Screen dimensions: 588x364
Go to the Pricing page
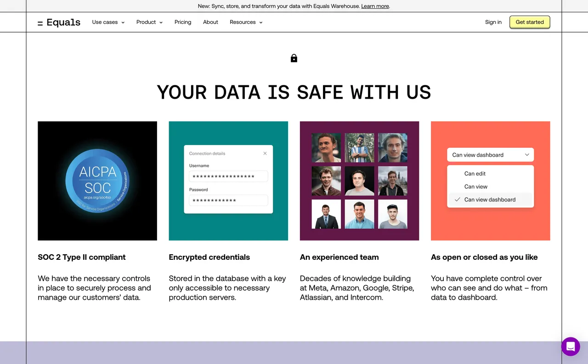tap(182, 22)
